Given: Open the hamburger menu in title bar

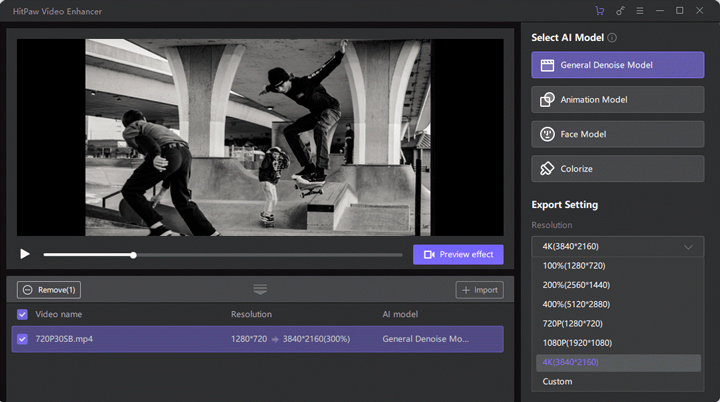Looking at the screenshot, I should point(640,11).
